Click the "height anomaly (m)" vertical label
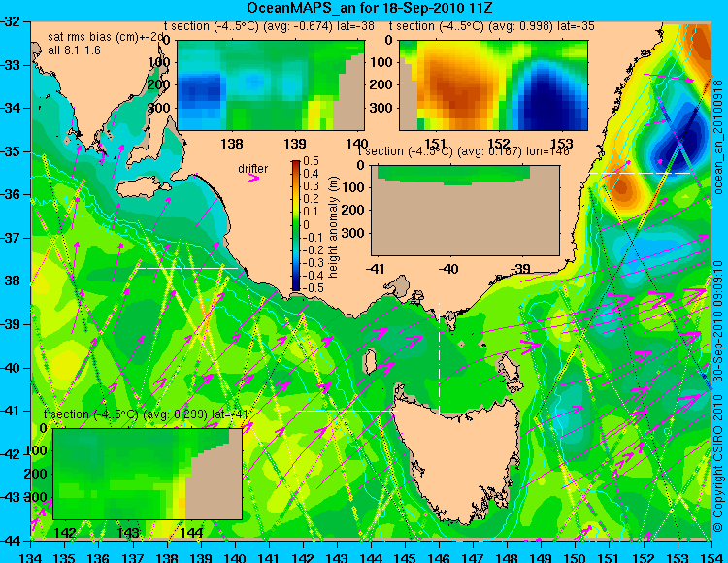Image resolution: width=728 pixels, height=563 pixels. (x=332, y=227)
